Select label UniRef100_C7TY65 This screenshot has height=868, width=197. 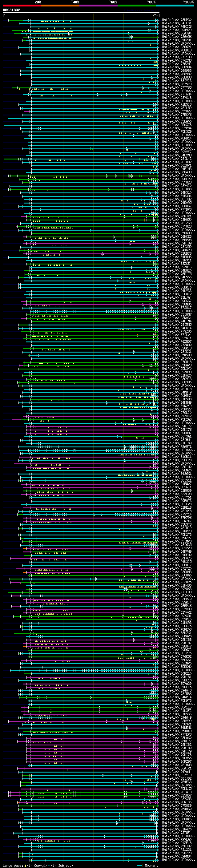(x=177, y=88)
